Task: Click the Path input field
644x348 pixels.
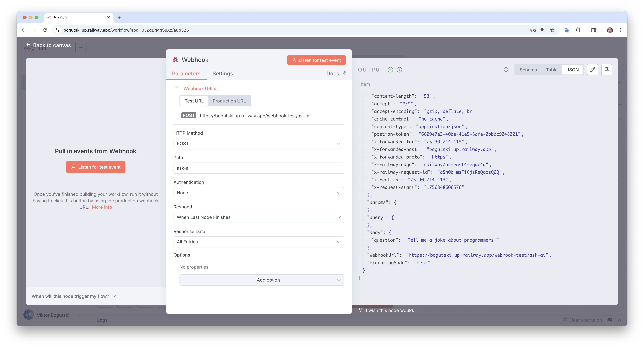Action: click(258, 168)
